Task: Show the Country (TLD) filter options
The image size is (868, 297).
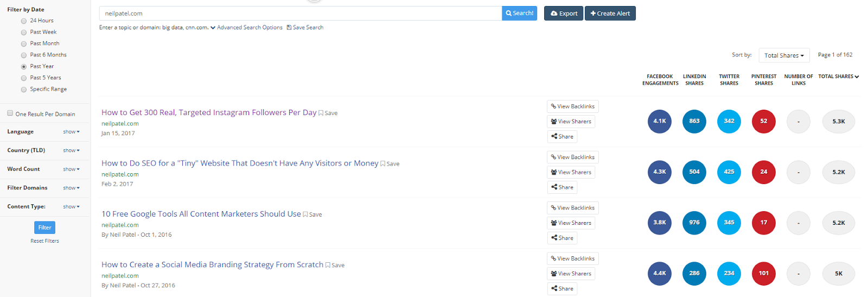Action: (x=71, y=150)
